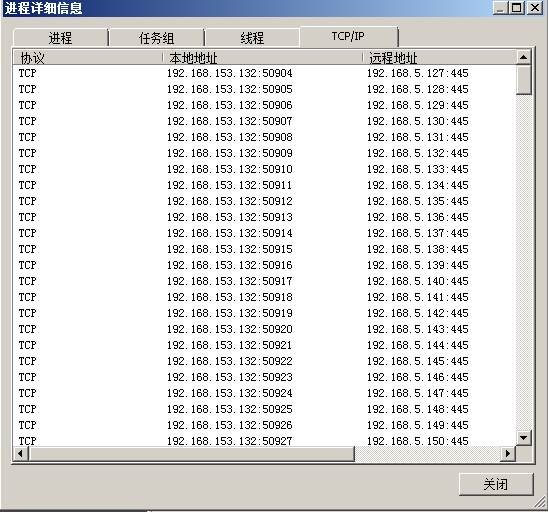
Task: Select local address 192.168.153.132:50909
Action: [x=229, y=153]
